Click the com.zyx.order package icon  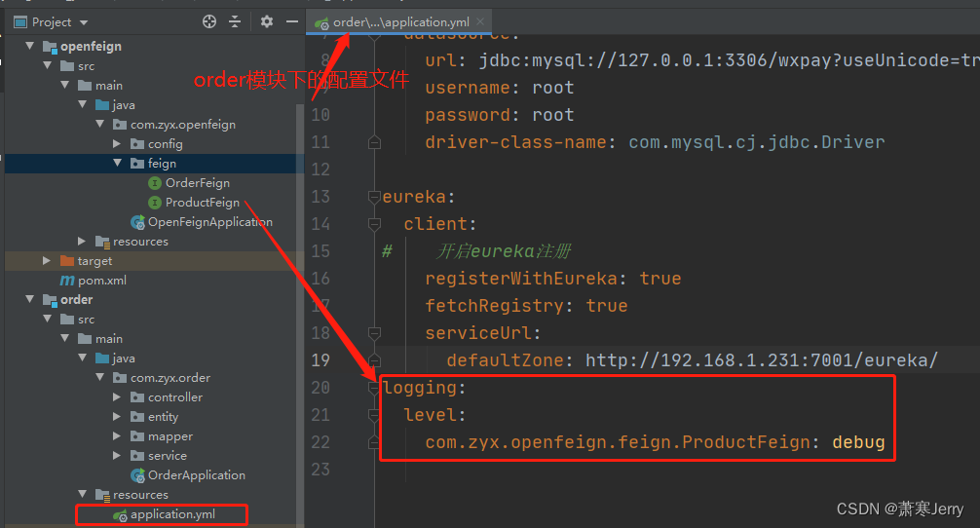[120, 377]
